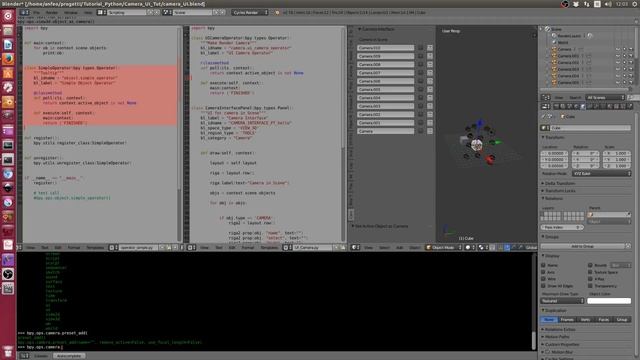Open Templates menu of operator_simple.py editor
Viewport: 640px width, 360px height.
[x=95, y=247]
